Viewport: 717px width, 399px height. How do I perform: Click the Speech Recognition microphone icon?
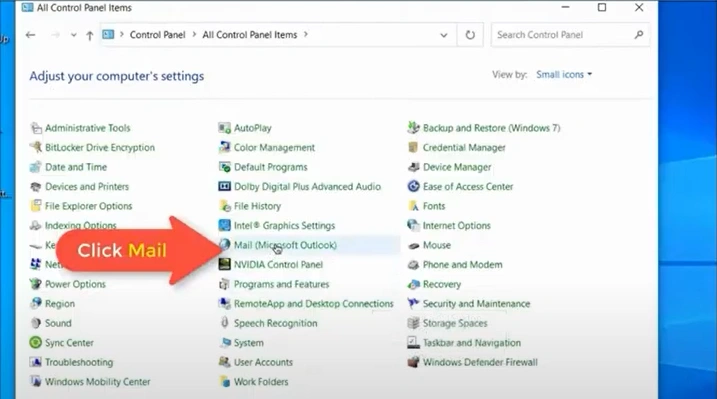pyautogui.click(x=225, y=323)
